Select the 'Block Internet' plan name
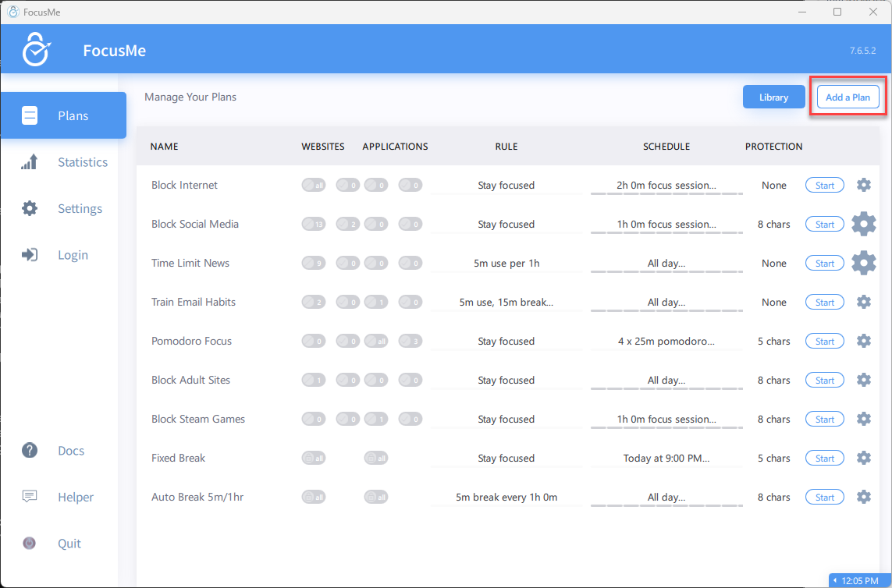 [184, 185]
